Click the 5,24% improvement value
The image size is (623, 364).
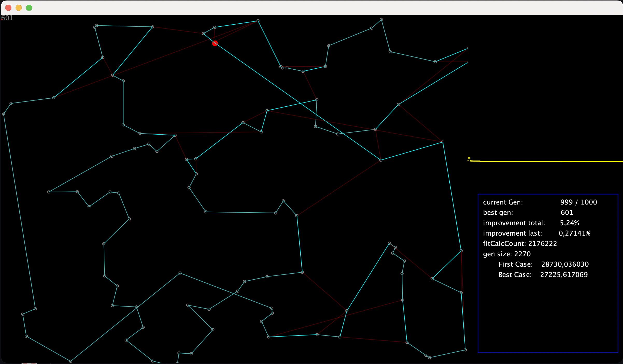(x=569, y=223)
